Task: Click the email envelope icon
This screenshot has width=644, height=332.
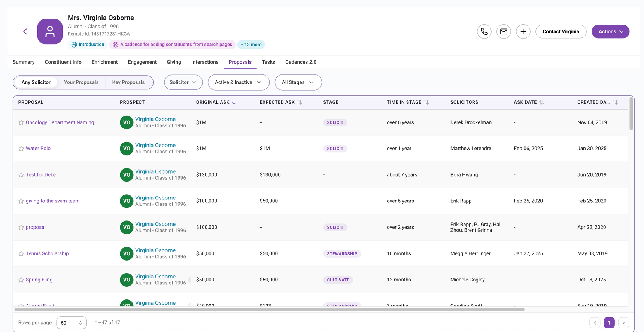Action: coord(504,31)
